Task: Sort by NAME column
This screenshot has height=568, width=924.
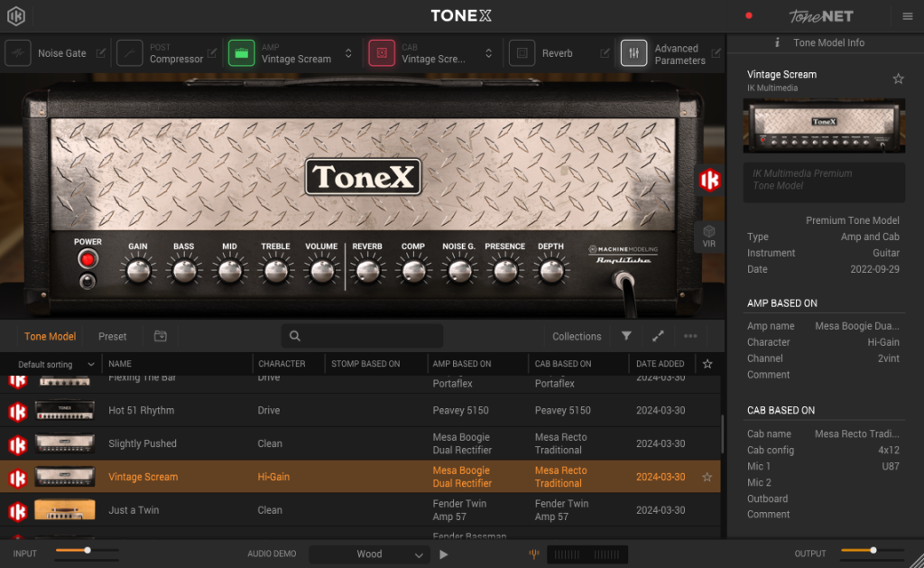Action: (x=120, y=364)
